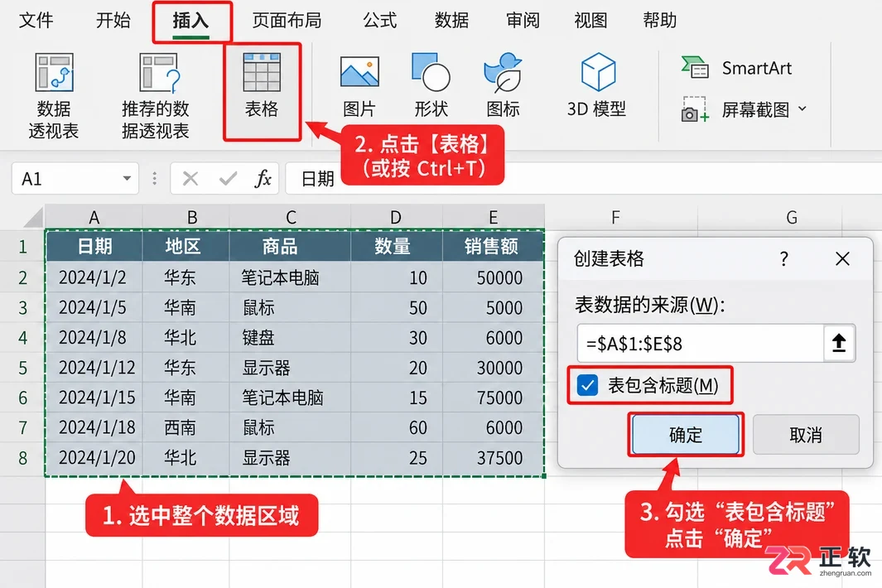882x588 pixels.
Task: Click the 西南 region cell
Action: point(186,427)
